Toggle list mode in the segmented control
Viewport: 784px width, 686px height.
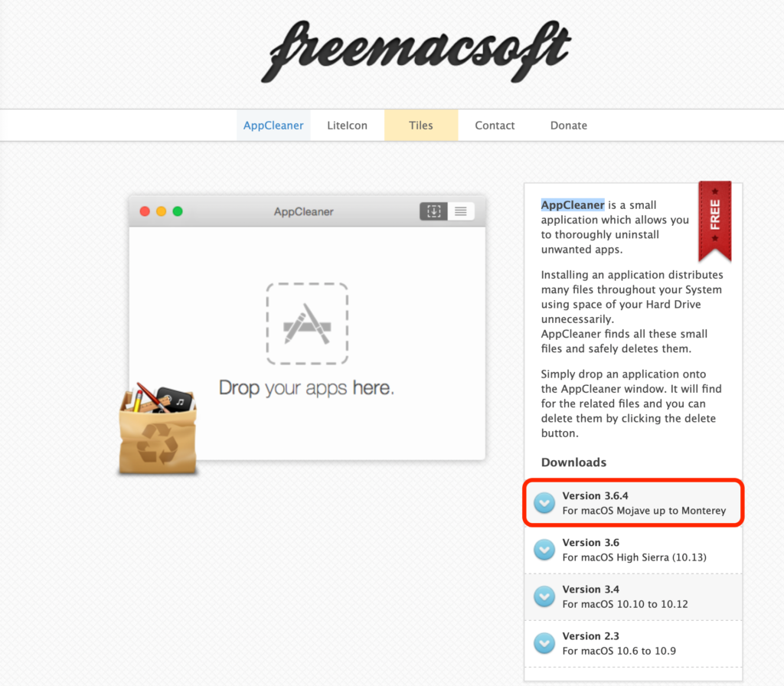pyautogui.click(x=462, y=211)
